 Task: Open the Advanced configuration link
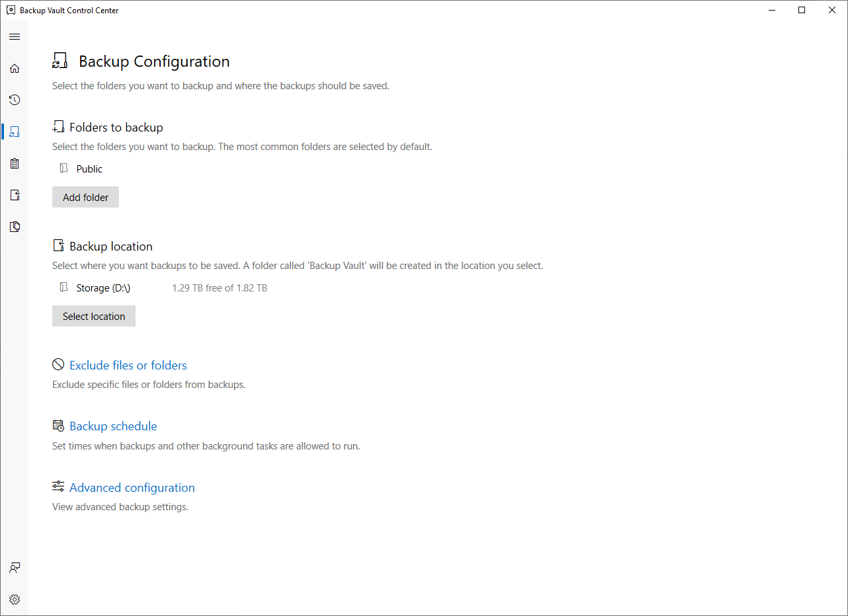[132, 488]
